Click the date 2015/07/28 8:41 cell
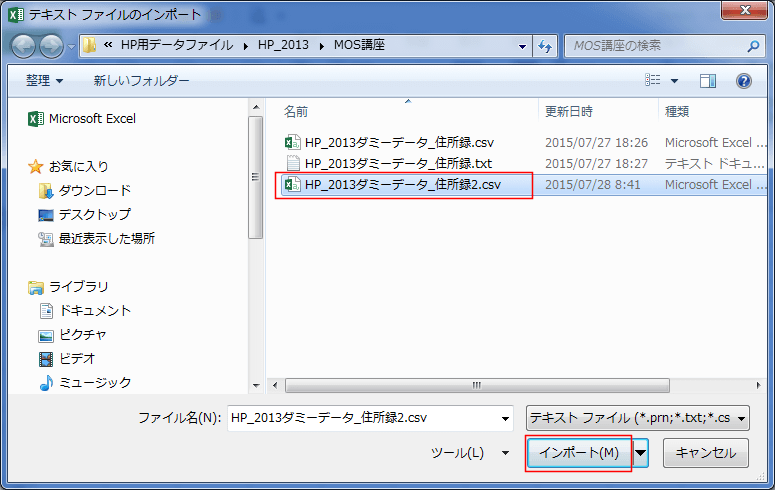The height and width of the screenshot is (490, 775). click(592, 184)
